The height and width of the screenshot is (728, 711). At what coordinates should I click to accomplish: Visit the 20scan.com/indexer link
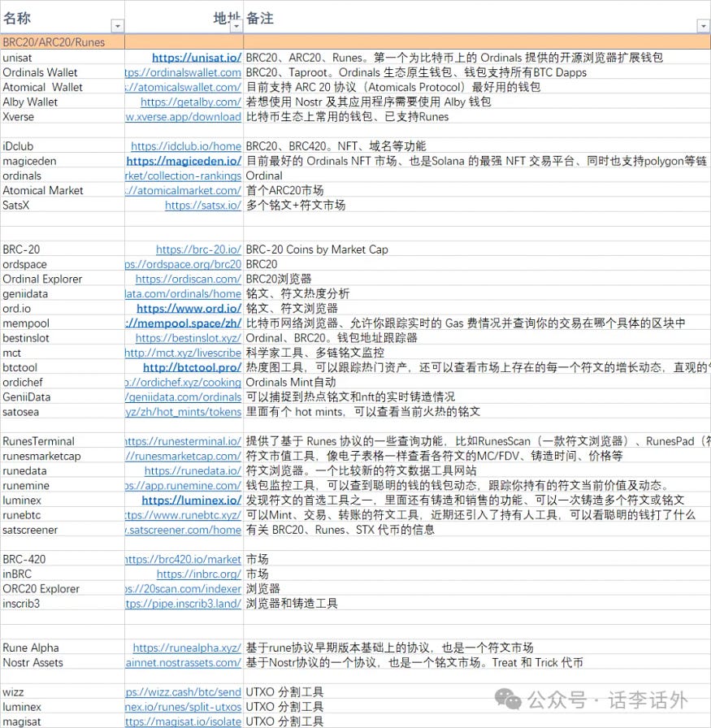[183, 589]
